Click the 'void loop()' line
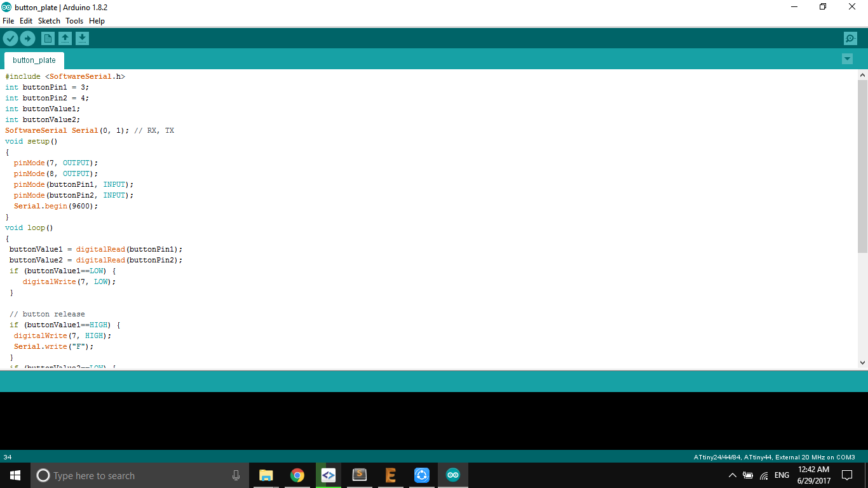 [29, 227]
